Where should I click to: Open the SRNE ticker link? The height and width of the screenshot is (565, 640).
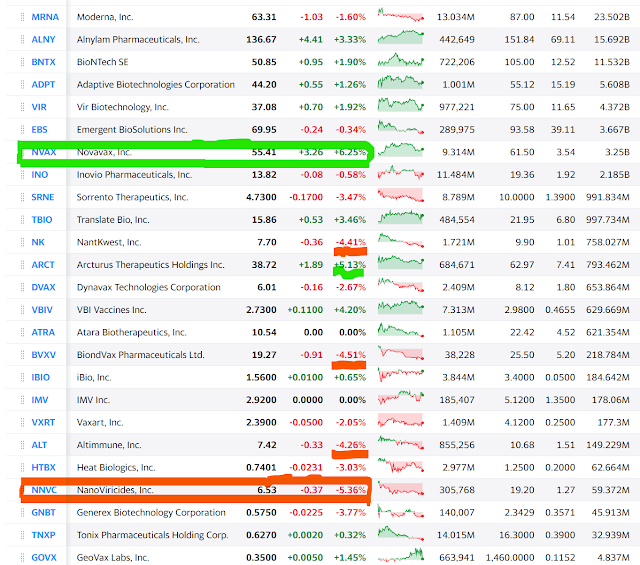[x=43, y=197]
